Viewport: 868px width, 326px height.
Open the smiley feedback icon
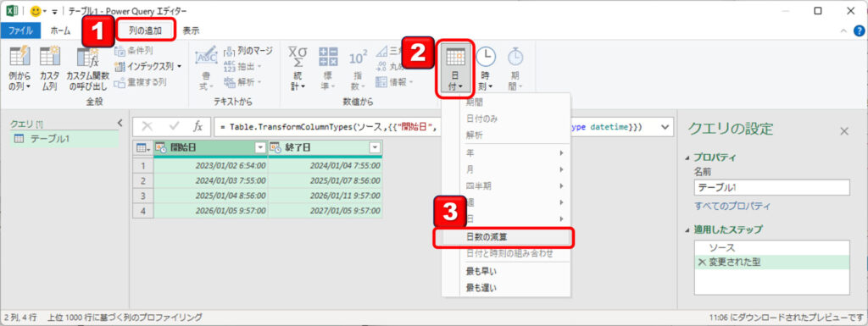point(36,10)
